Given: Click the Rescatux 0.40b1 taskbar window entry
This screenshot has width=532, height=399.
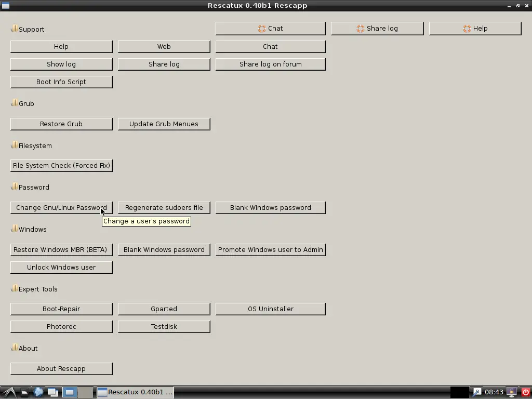Looking at the screenshot, I should (x=136, y=392).
